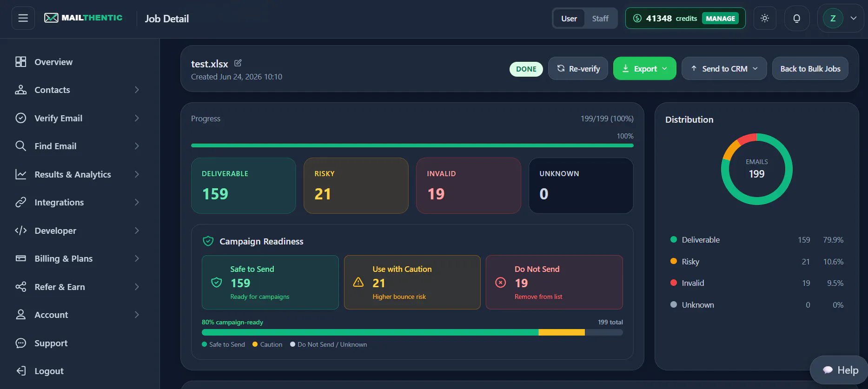
Task: Click the Billing & Plans card icon
Action: point(21,258)
